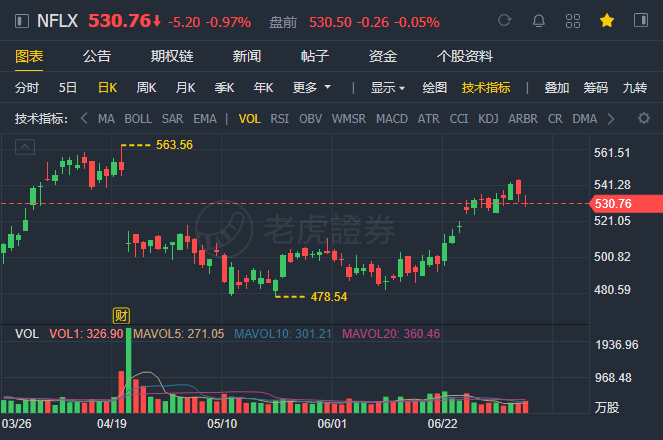Enable the BOLL indicator
Viewport: 663px width, 440px height.
click(138, 119)
